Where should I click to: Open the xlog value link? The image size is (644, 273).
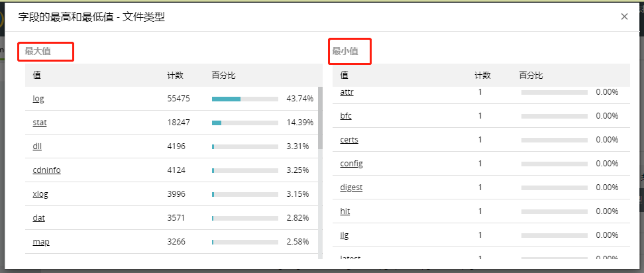pos(40,194)
